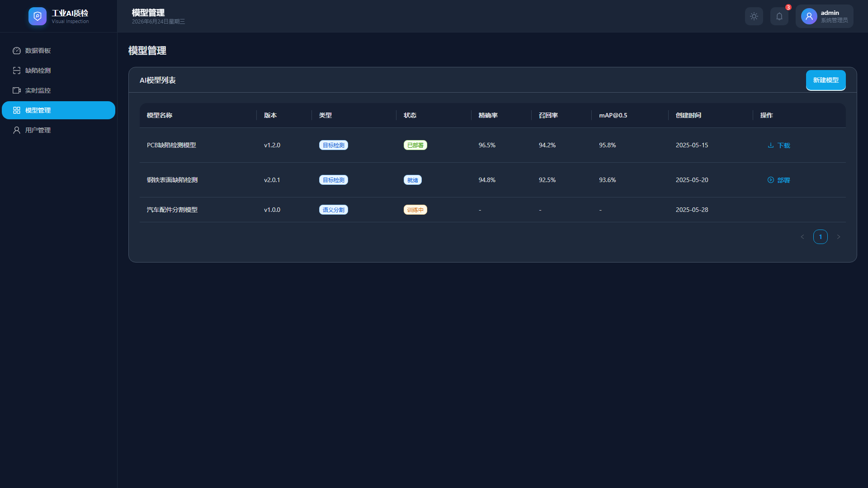Click 目标检测 tag in PCB model row
Viewport: 868px width, 488px height.
pyautogui.click(x=334, y=145)
